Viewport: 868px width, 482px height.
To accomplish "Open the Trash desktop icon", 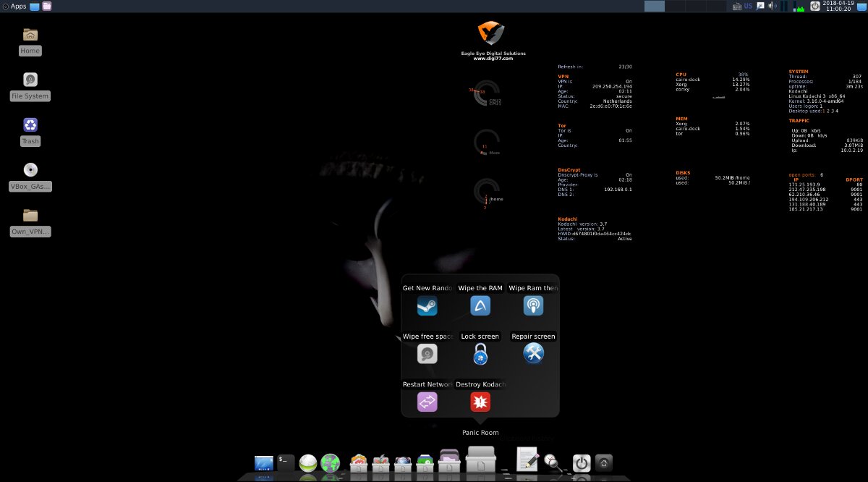I will 30,132.
